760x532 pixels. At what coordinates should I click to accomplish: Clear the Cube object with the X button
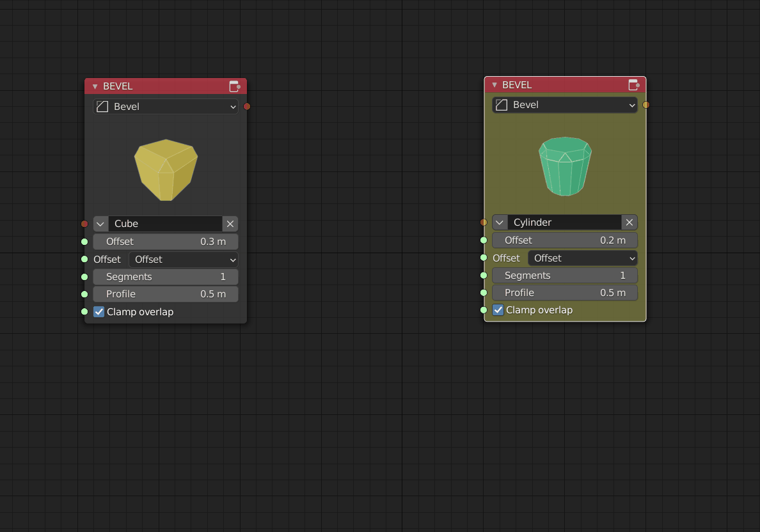pos(230,224)
